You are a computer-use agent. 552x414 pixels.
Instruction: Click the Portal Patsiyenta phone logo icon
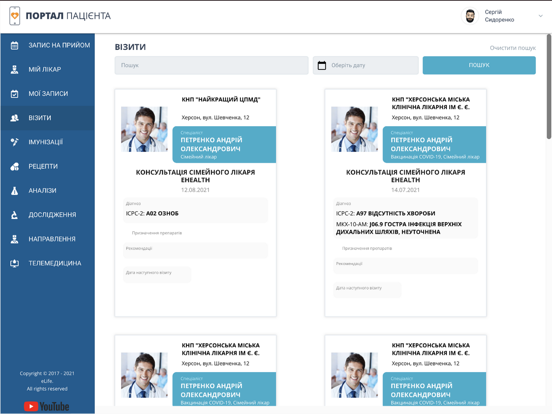14,16
